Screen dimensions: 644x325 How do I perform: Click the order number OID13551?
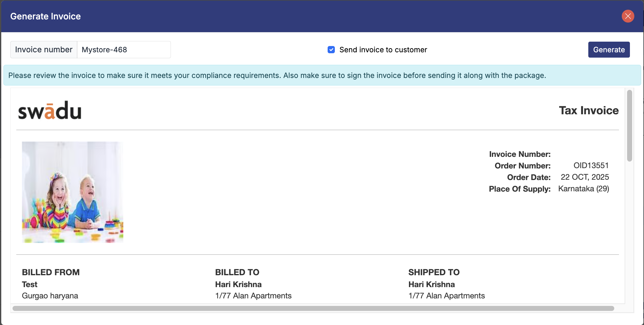[591, 166]
